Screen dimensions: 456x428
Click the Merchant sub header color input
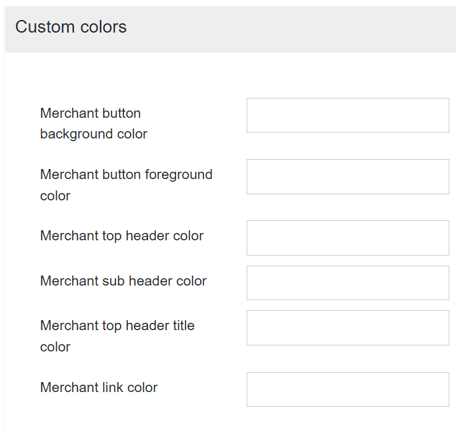[348, 283]
